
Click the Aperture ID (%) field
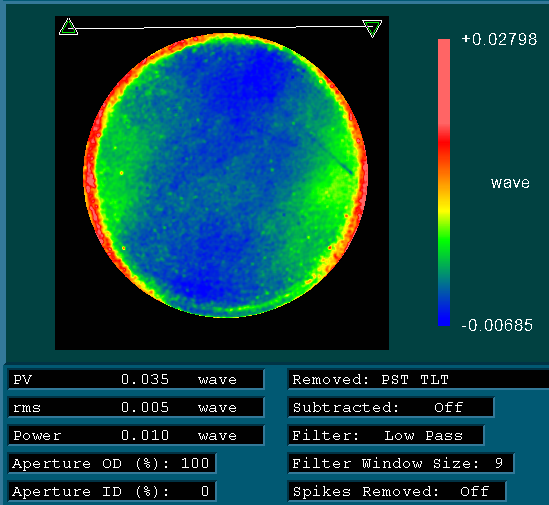tap(112, 491)
